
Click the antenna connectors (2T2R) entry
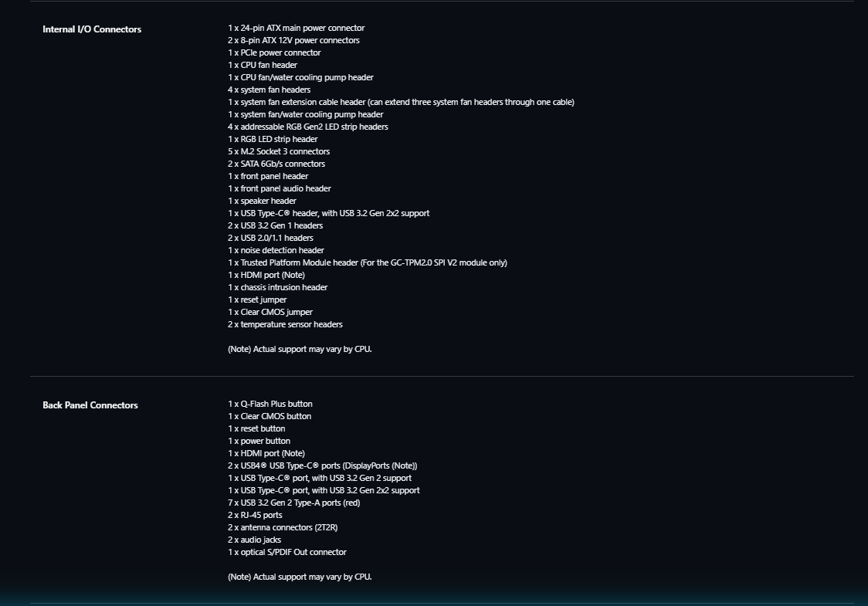click(x=283, y=527)
